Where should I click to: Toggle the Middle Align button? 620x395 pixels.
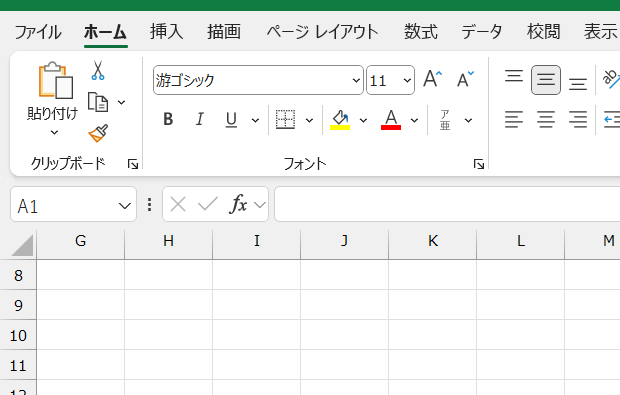[546, 80]
